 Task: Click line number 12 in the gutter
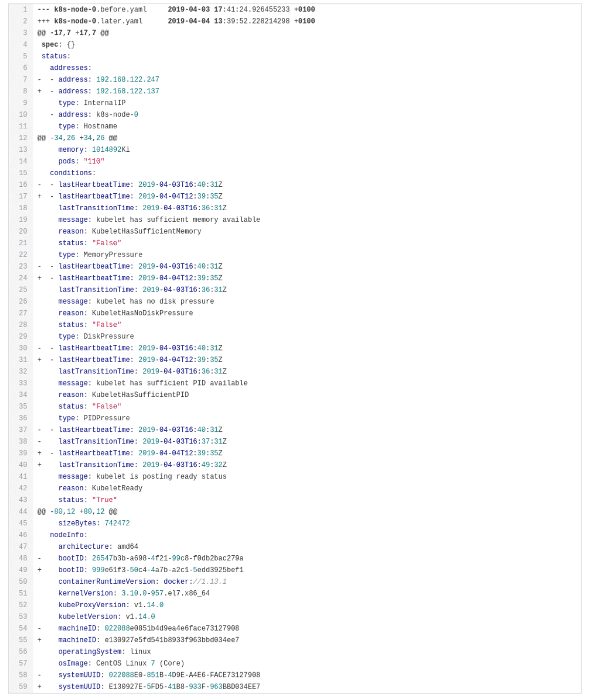[x=23, y=138]
